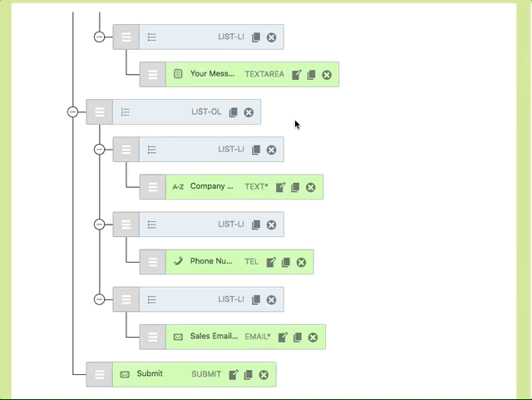Collapse the LIST-LI containing Company field
Image resolution: width=532 pixels, height=400 pixels.
click(x=100, y=150)
